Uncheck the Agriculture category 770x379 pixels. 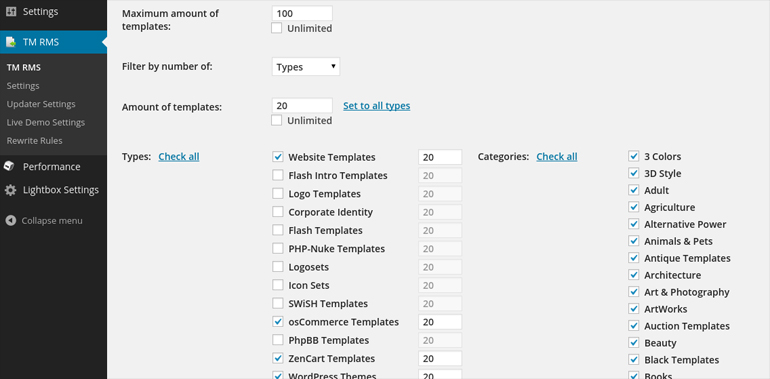tap(633, 207)
